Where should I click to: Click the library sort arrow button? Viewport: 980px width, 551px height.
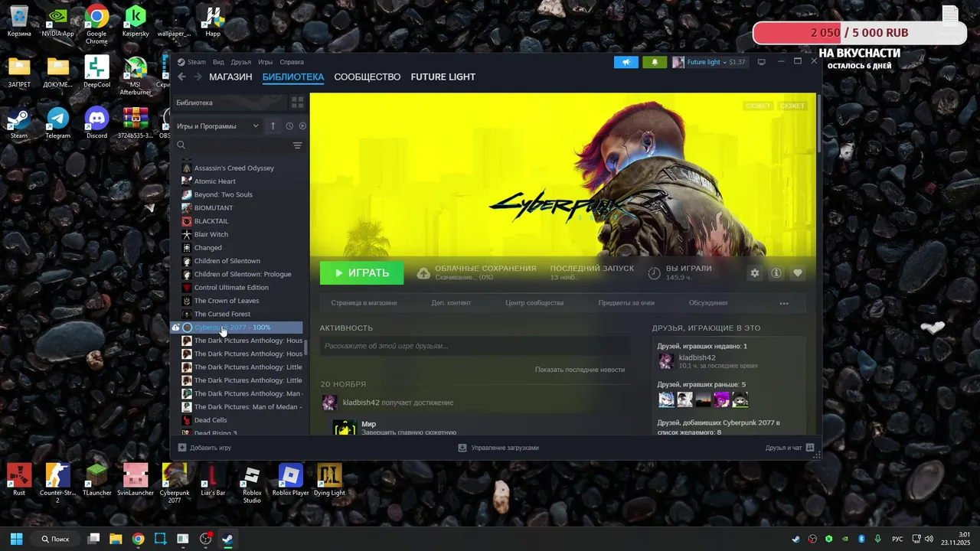pyautogui.click(x=273, y=126)
